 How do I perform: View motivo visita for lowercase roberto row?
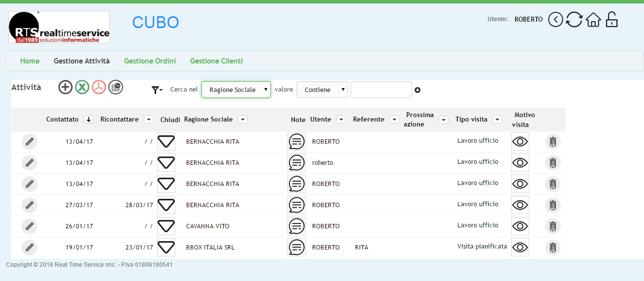(x=520, y=163)
